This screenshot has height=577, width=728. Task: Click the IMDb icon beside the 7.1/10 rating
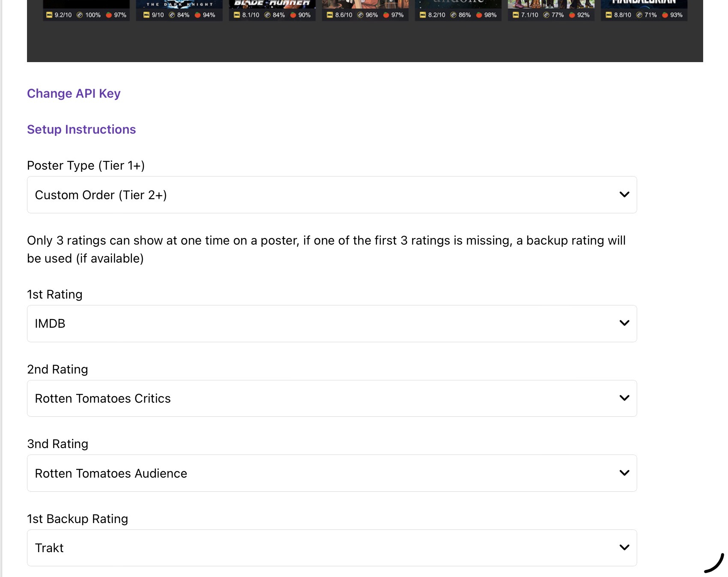pyautogui.click(x=516, y=15)
